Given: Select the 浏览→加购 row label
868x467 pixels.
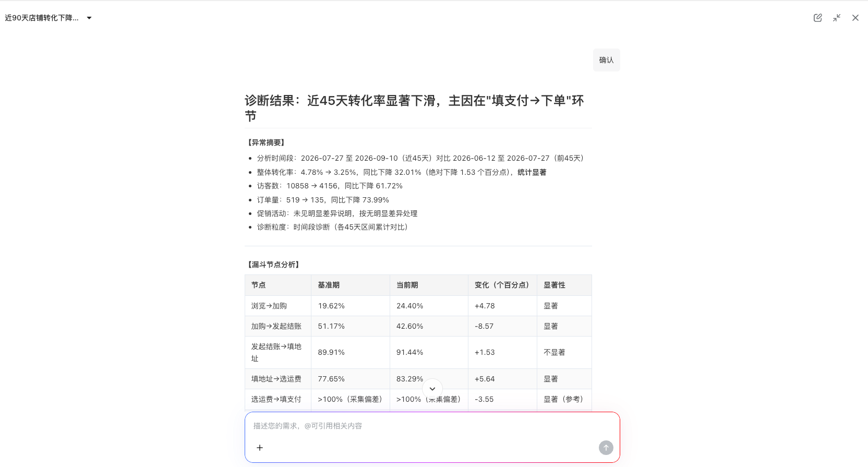Looking at the screenshot, I should click(269, 306).
